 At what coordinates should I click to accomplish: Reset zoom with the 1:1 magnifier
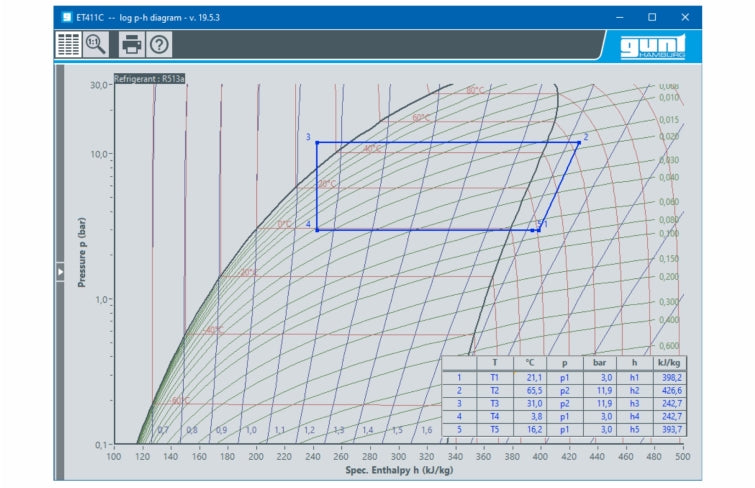96,44
